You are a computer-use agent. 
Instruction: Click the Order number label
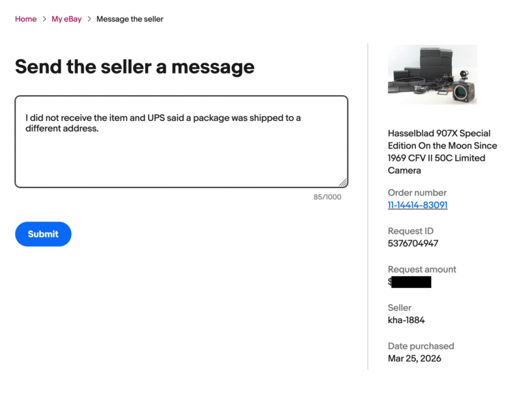[417, 193]
